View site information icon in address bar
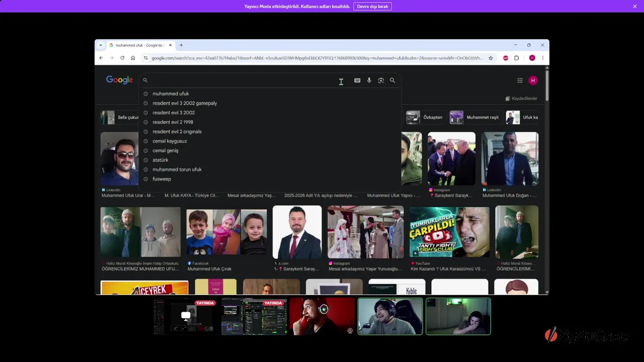 (x=146, y=58)
